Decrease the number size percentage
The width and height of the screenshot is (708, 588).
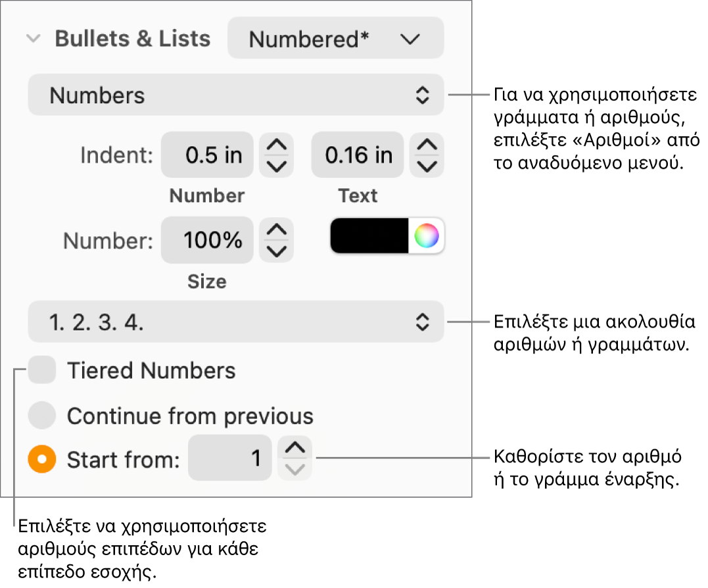pos(277,251)
